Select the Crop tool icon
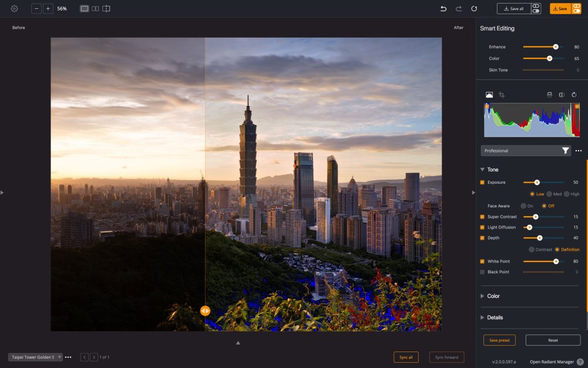The image size is (588, 368). (x=502, y=95)
